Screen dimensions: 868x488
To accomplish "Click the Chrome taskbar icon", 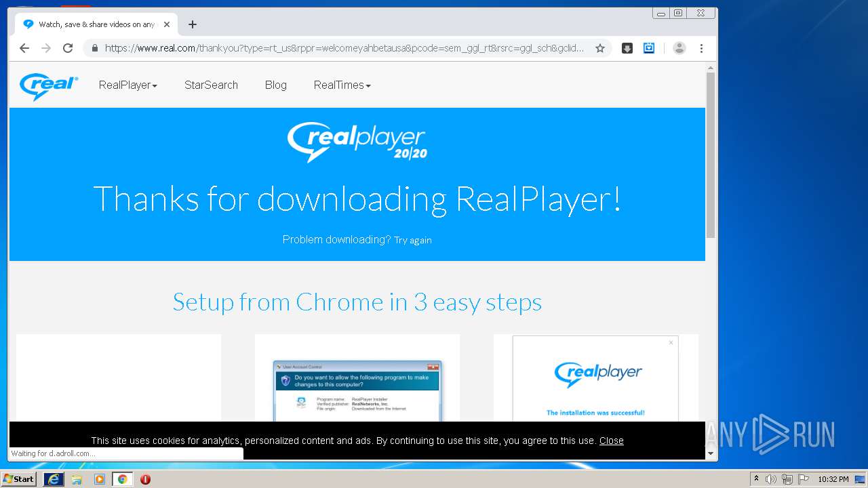I will (122, 479).
